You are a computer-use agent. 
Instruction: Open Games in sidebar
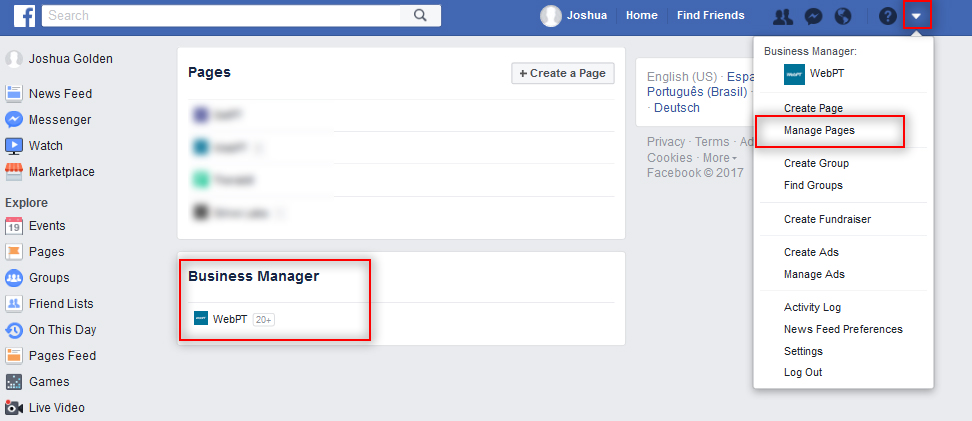(x=49, y=383)
